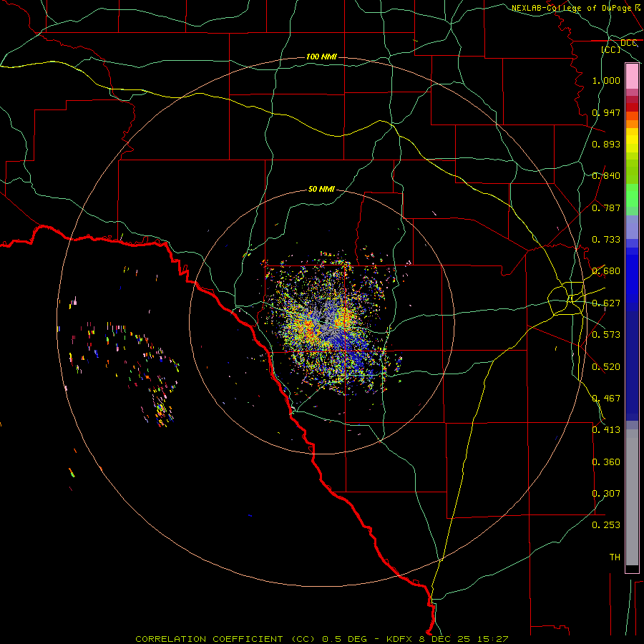The height and width of the screenshot is (644, 644).
Task: Click the bright green color bar segment
Action: tap(632, 195)
